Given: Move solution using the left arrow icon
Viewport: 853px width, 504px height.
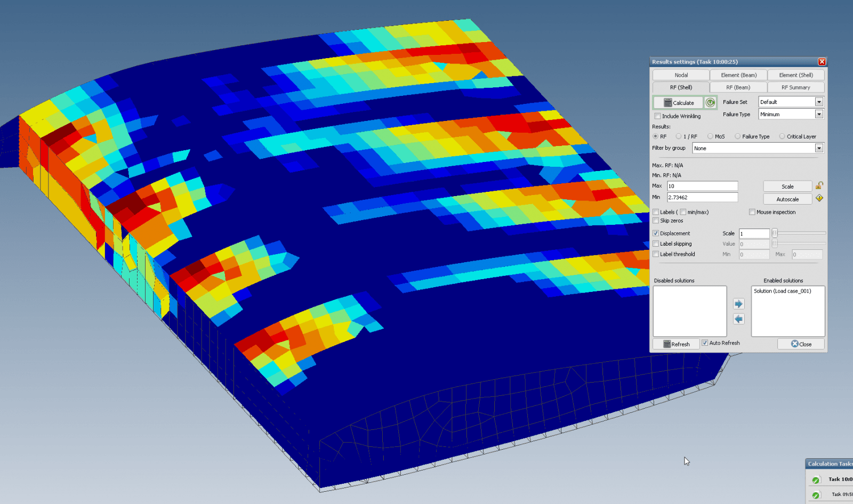Looking at the screenshot, I should coord(738,319).
